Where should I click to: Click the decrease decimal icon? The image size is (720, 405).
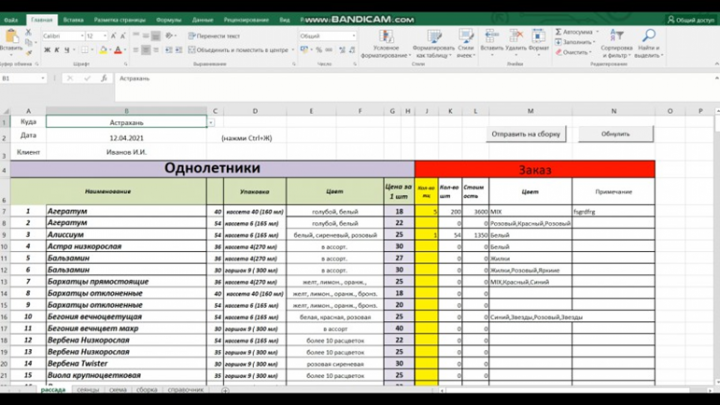[x=352, y=50]
